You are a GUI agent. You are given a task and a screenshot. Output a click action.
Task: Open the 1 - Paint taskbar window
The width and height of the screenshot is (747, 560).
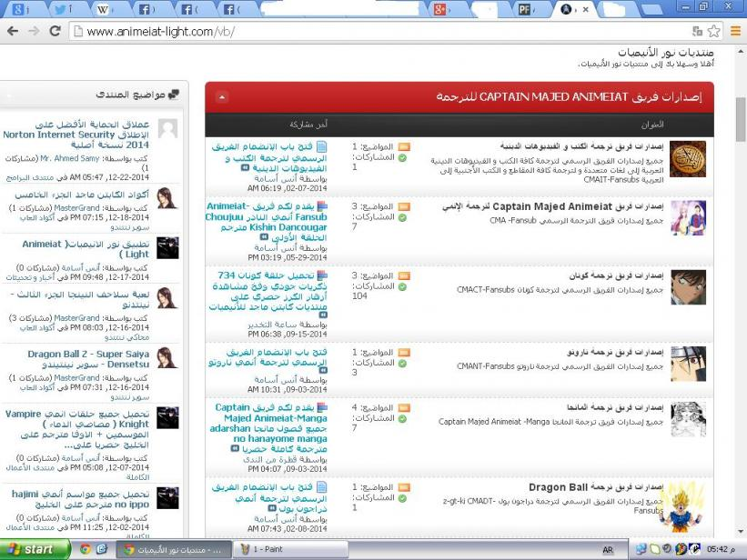[290, 549]
